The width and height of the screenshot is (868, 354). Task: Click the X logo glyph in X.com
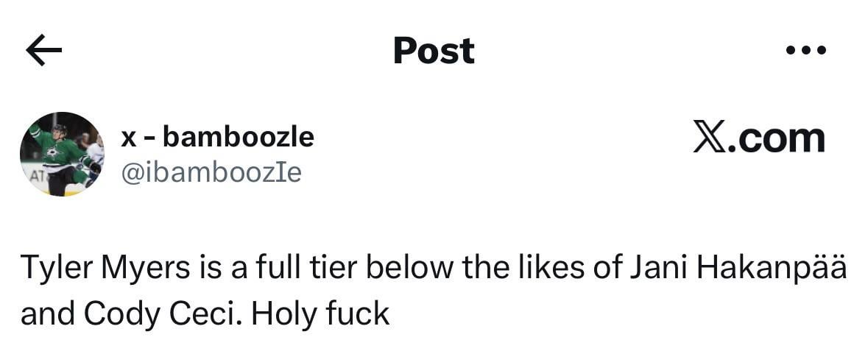click(709, 138)
